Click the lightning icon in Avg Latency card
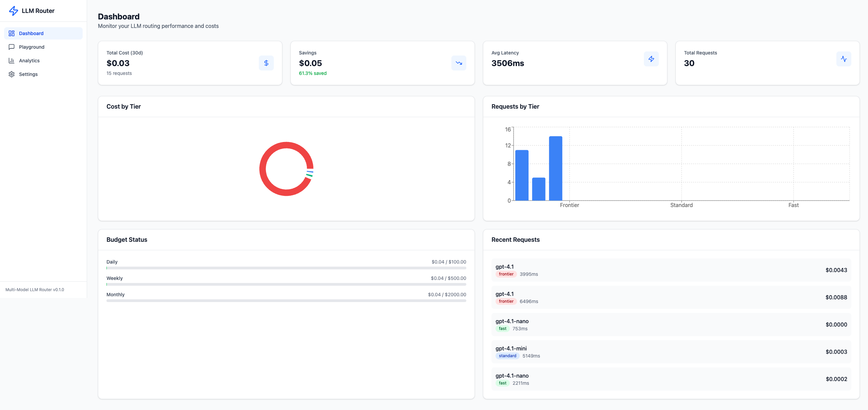Image resolution: width=868 pixels, height=410 pixels. pos(651,59)
